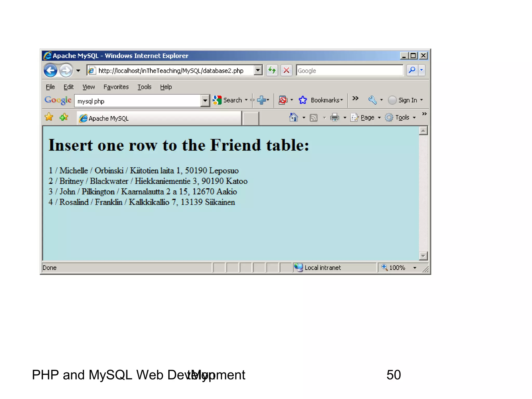Image resolution: width=532 pixels, height=399 pixels.
Task: Click the blue plus add-button icon
Action: pyautogui.click(x=261, y=100)
